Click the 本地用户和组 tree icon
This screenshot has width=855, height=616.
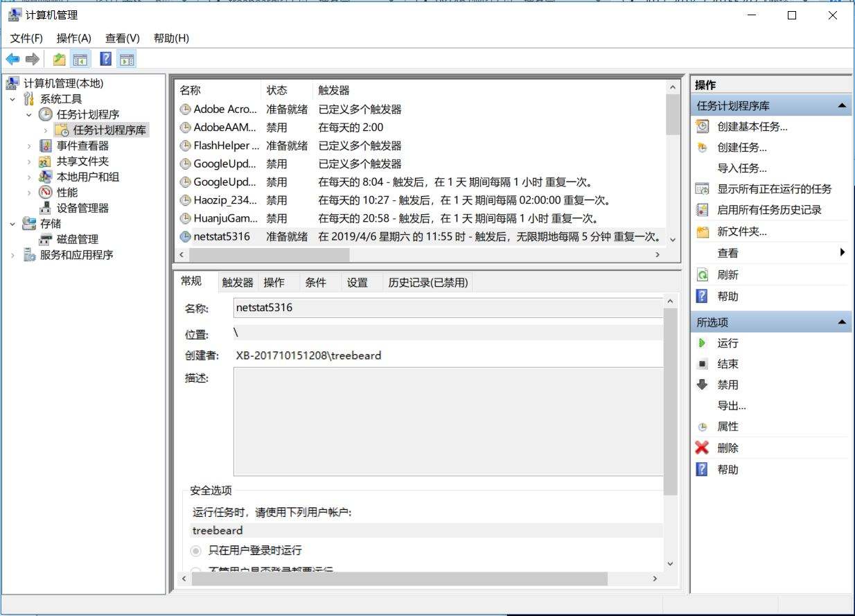point(46,177)
